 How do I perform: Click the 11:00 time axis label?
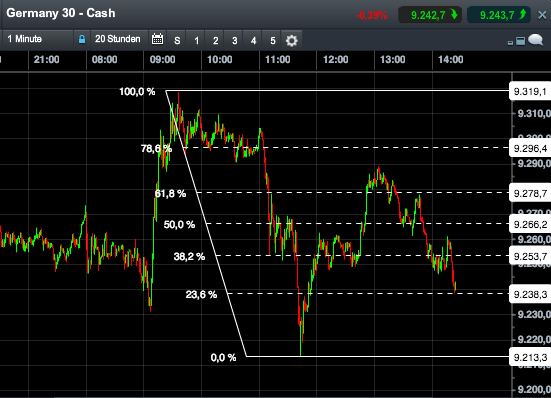coord(278,59)
